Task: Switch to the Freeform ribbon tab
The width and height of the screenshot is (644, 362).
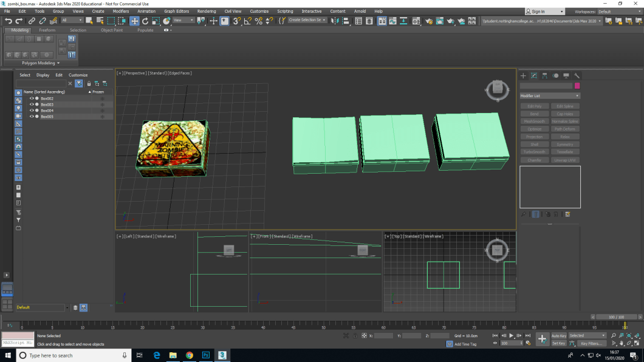Action: (47, 30)
